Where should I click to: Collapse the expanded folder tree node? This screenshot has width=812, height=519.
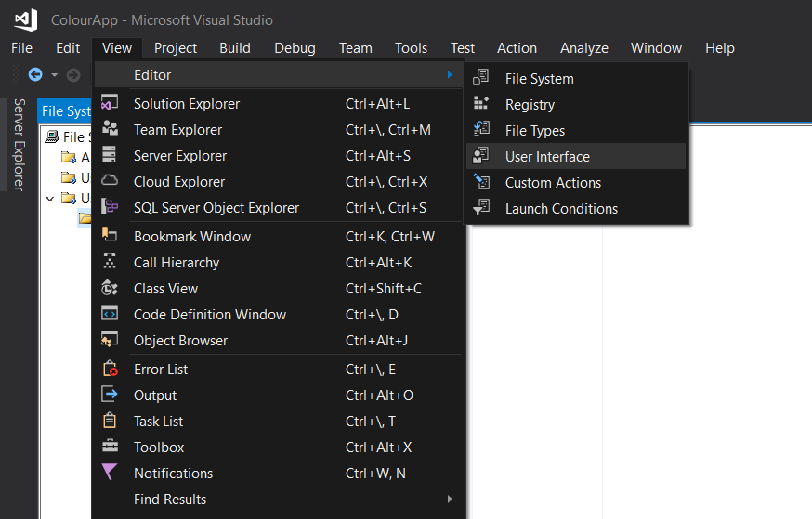50,199
